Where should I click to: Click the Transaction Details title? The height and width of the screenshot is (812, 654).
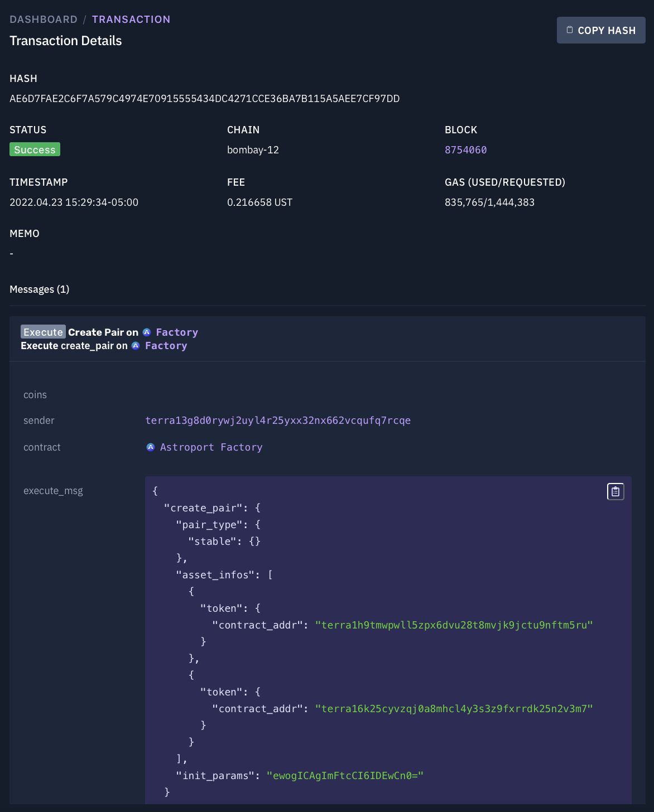click(66, 41)
